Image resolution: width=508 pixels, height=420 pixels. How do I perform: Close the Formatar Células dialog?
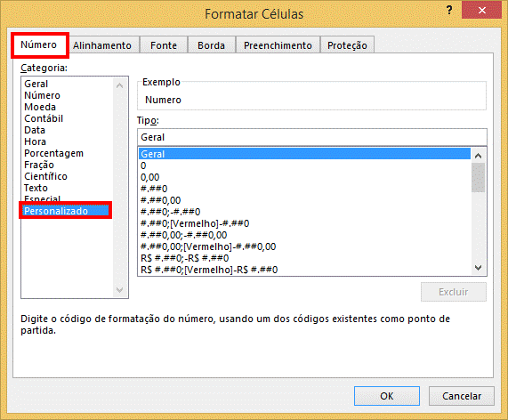(x=482, y=11)
